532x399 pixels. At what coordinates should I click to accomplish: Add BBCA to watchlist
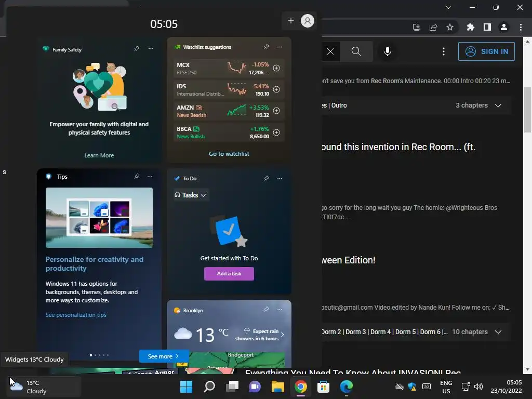click(x=276, y=132)
